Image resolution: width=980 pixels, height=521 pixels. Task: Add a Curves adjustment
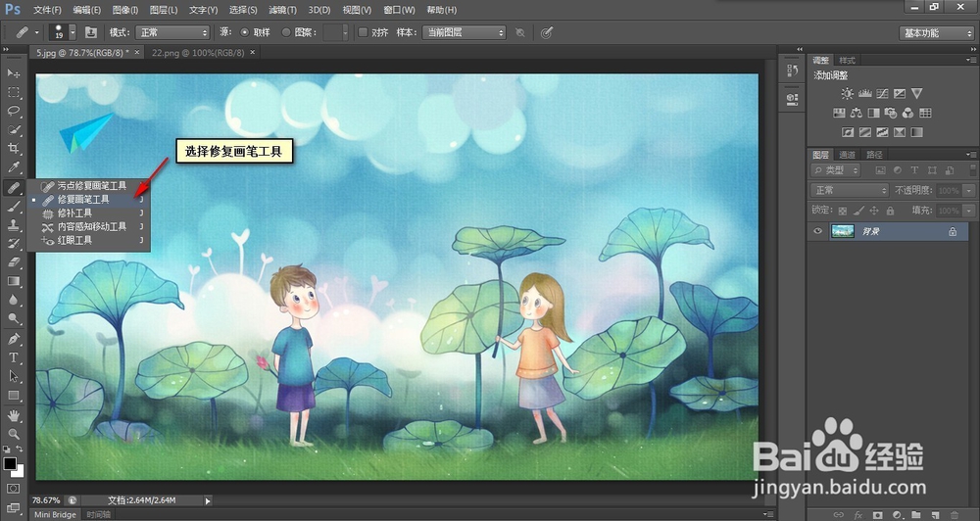[x=882, y=94]
